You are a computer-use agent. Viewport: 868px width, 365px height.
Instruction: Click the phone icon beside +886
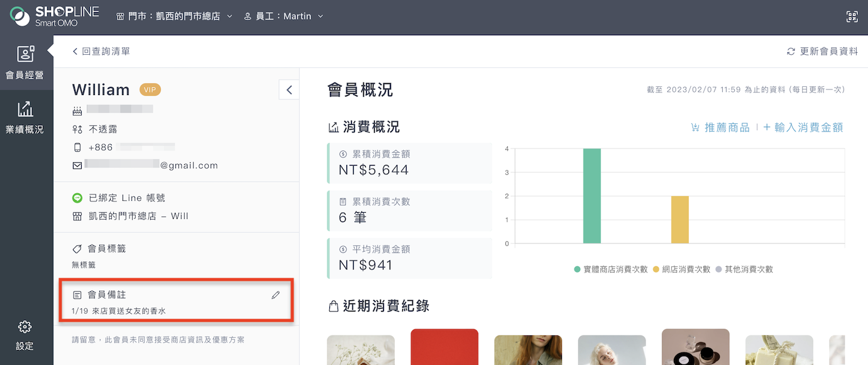[77, 147]
